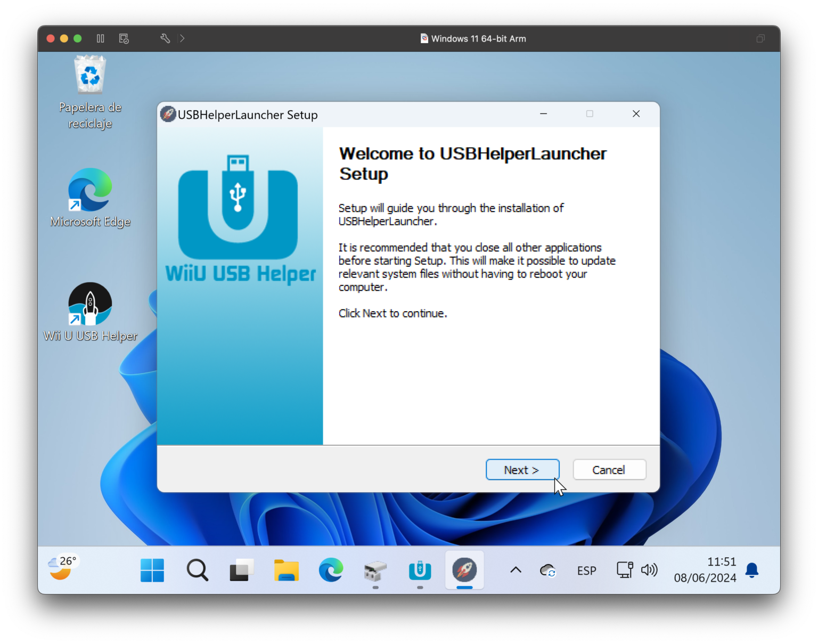Click the arrow next to the wrench in VM toolbar

182,38
